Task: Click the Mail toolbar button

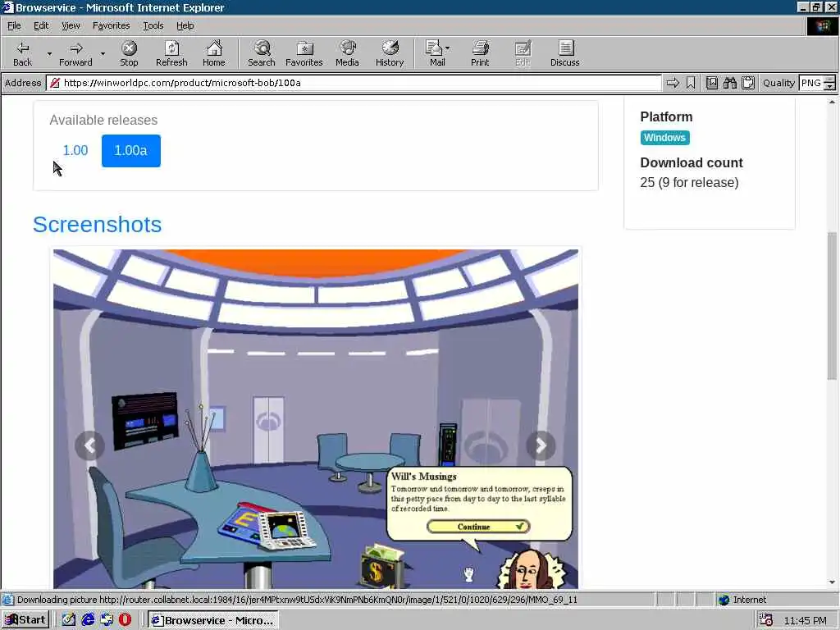Action: tap(436, 53)
